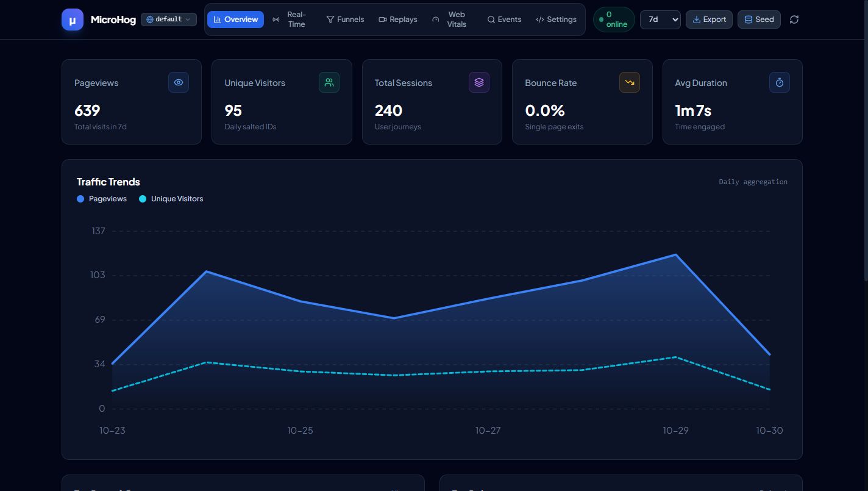Click the stopwatch icon on Avg Duration card
Screen dimensions: 868x491
pyautogui.click(x=780, y=82)
